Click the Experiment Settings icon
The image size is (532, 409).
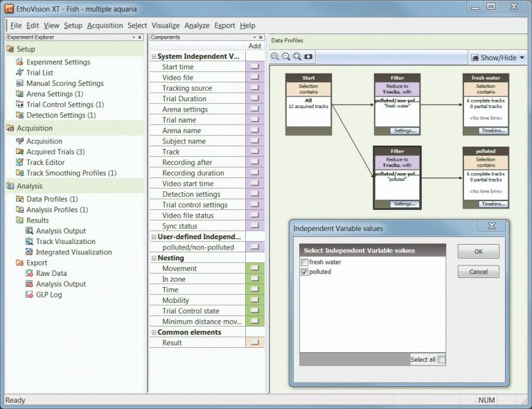click(19, 62)
